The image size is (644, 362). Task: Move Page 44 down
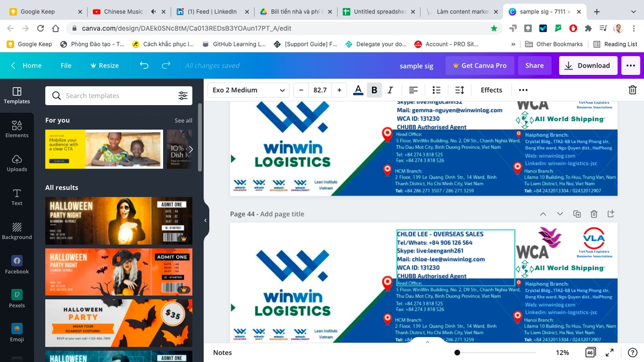pos(560,214)
